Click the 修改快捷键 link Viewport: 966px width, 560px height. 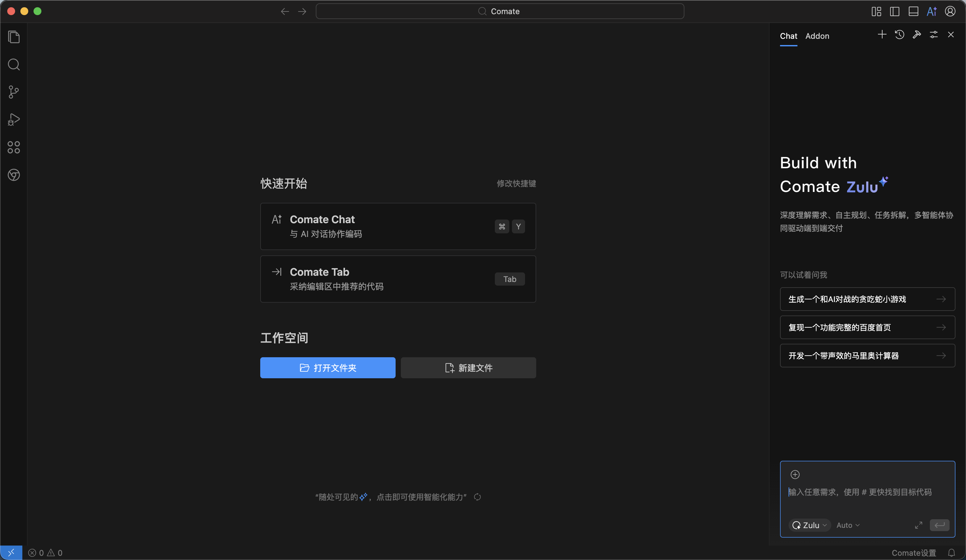(516, 184)
